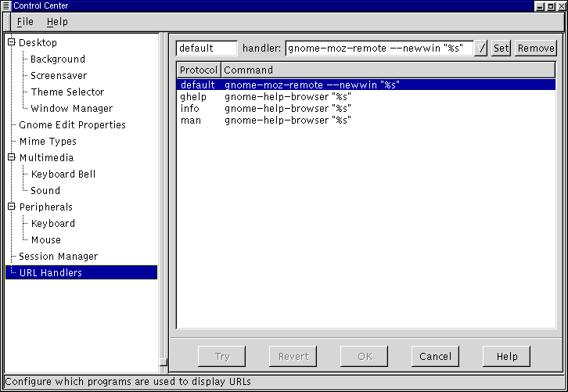
Task: Select Session Manager in the tree
Action: tap(59, 256)
